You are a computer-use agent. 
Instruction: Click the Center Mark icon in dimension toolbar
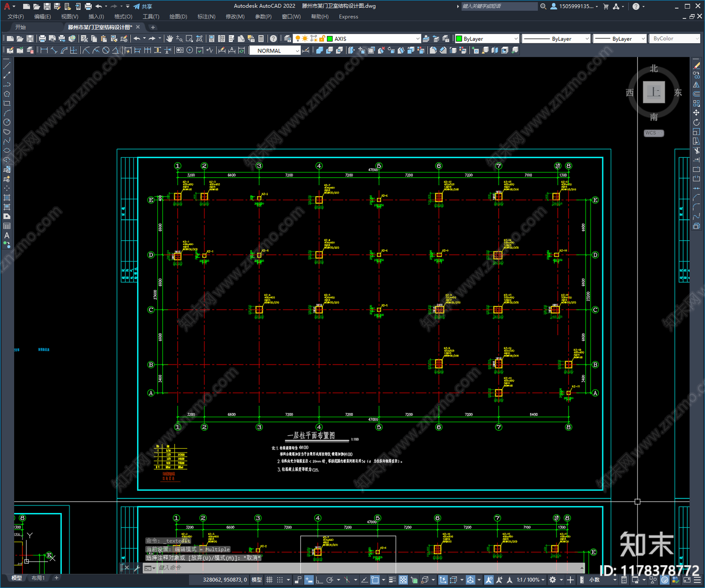(x=189, y=50)
